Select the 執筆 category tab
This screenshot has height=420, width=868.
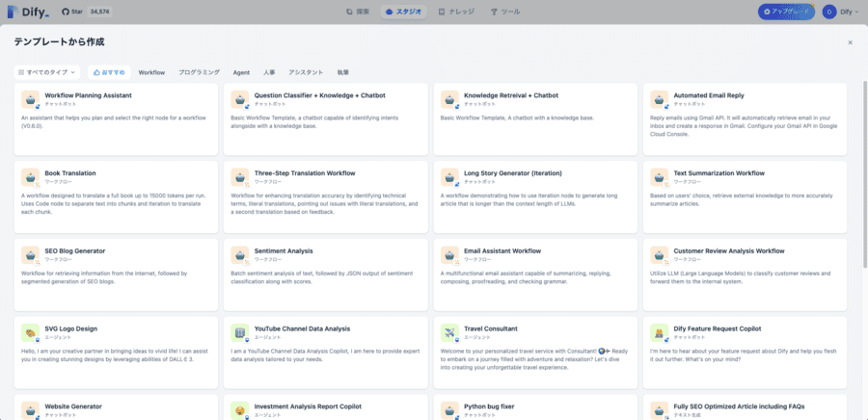click(342, 72)
